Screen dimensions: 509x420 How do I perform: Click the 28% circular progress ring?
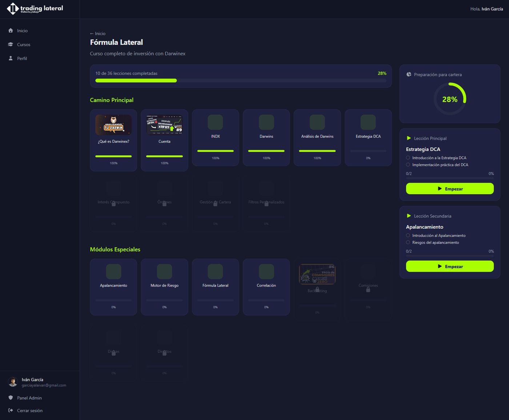(450, 99)
